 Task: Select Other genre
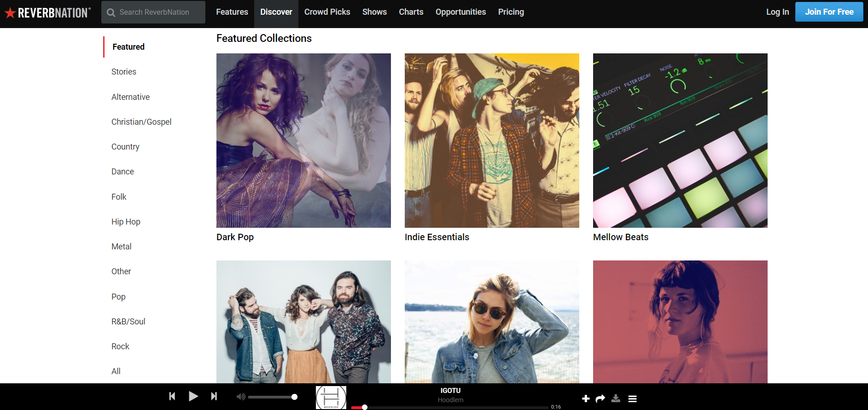(121, 271)
